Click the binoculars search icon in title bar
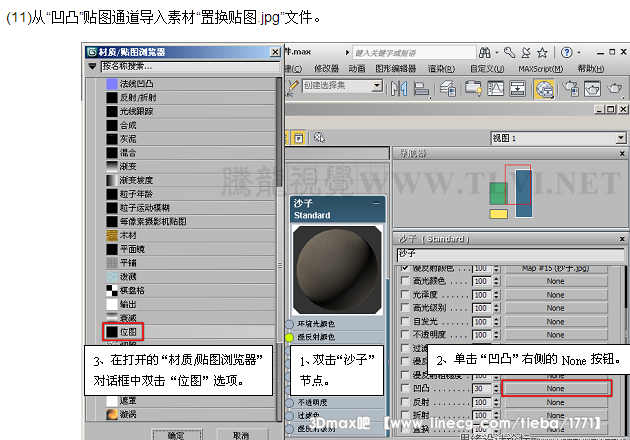The image size is (630, 440). (485, 53)
